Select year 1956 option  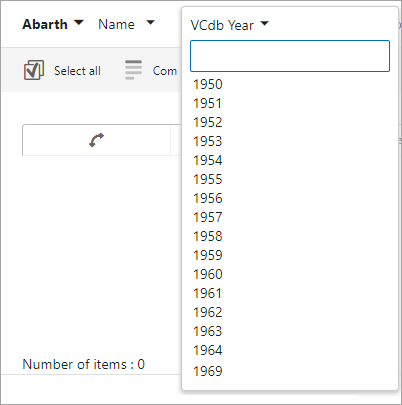click(x=208, y=198)
